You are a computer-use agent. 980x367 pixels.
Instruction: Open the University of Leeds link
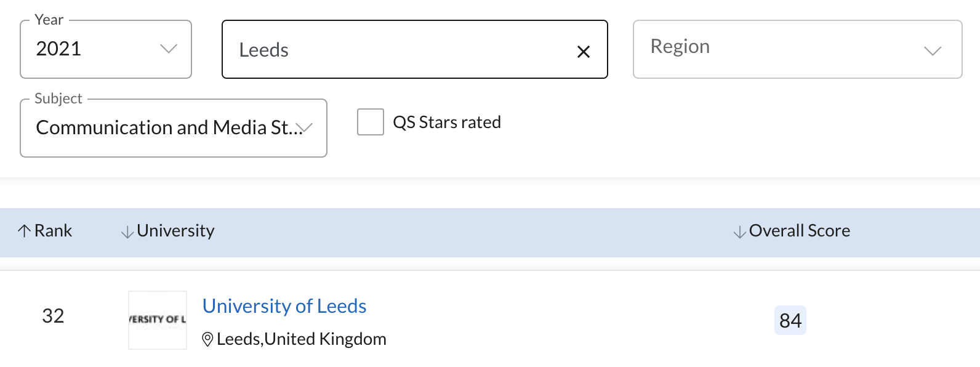pos(284,306)
